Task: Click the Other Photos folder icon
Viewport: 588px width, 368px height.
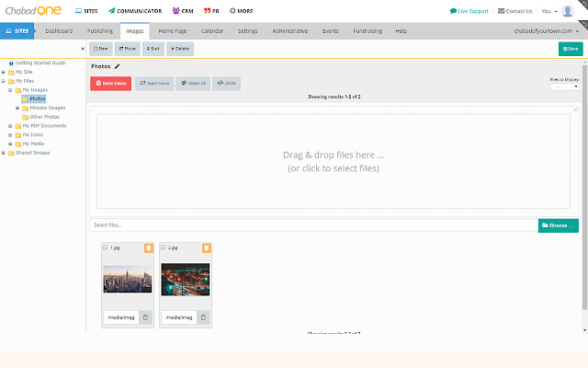Action: pyautogui.click(x=25, y=117)
